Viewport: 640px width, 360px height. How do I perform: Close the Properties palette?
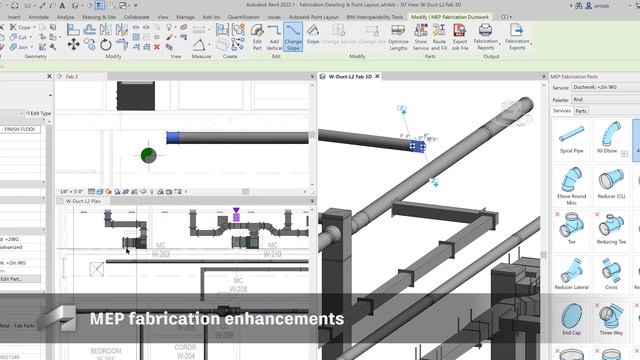point(49,76)
